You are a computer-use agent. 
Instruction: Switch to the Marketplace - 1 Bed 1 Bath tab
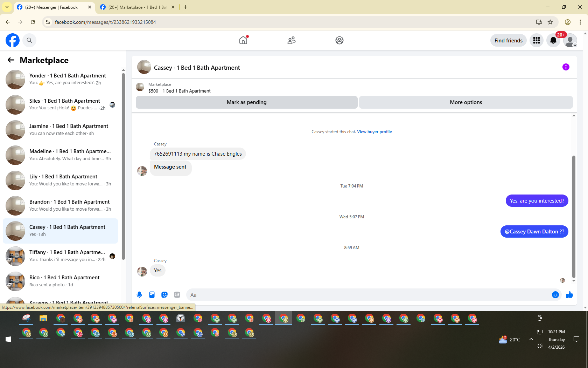pos(136,7)
